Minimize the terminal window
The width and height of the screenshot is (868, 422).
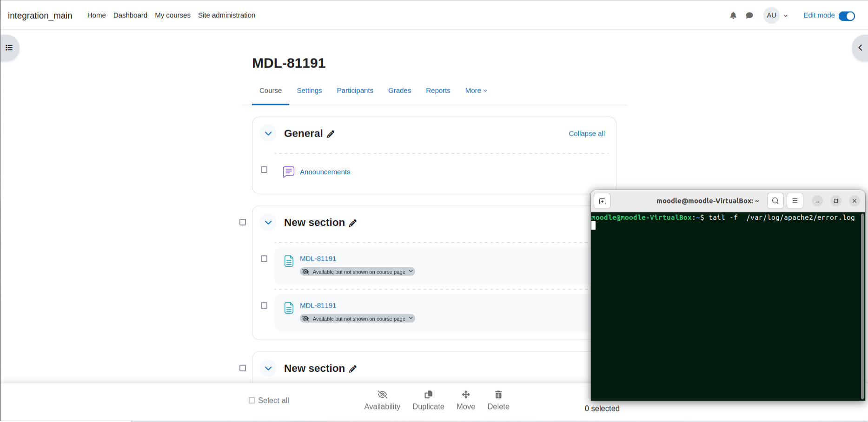click(817, 201)
